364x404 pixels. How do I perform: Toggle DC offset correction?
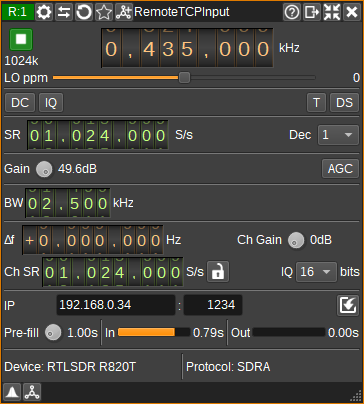click(20, 103)
